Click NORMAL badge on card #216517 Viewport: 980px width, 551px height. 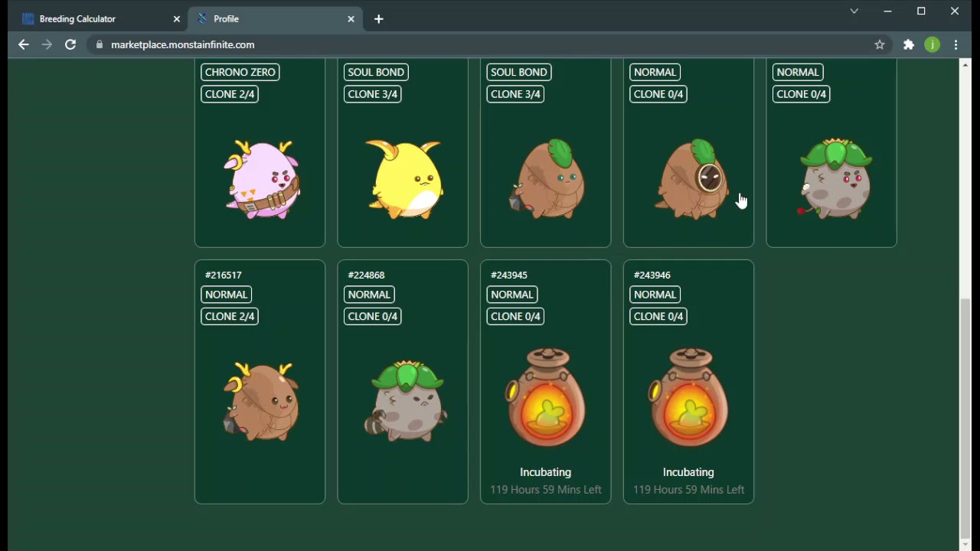[227, 295]
